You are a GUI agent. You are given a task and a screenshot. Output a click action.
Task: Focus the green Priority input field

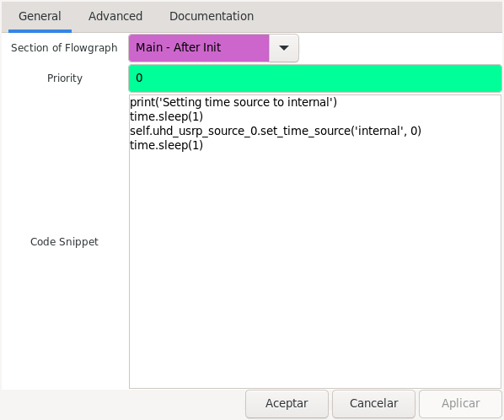click(x=315, y=78)
